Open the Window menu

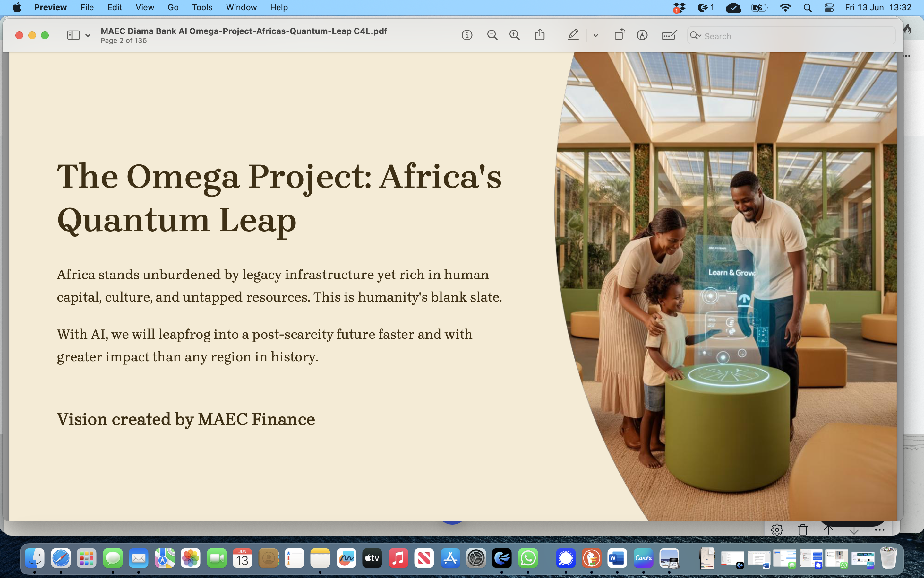(241, 8)
